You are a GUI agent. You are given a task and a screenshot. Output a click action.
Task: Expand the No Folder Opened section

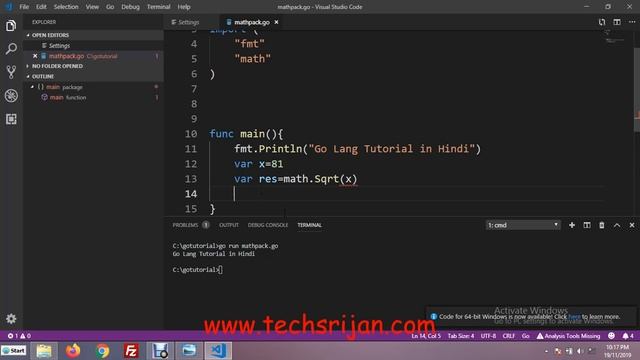pos(93,66)
